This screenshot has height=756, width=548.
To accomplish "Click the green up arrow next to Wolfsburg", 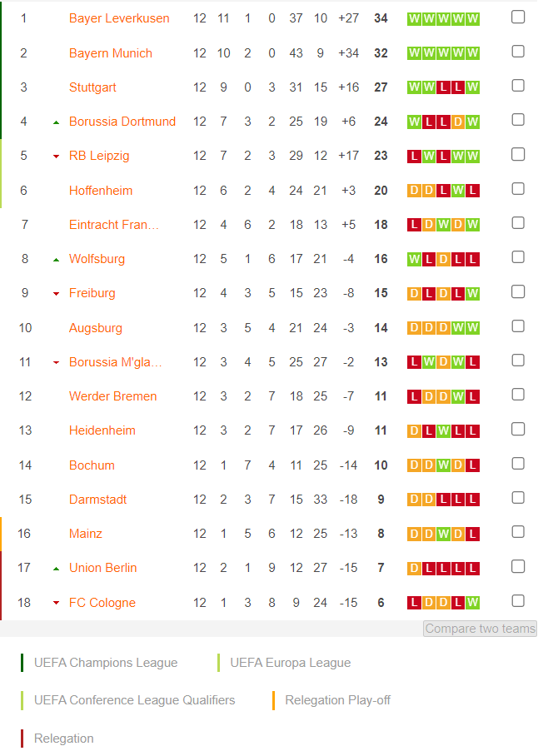I will [x=57, y=260].
